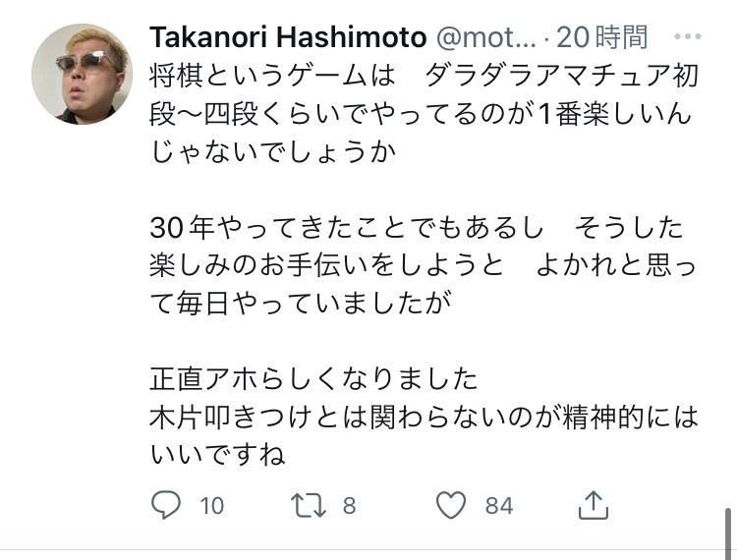The image size is (737, 560).
Task: Like the tweet with the heart icon
Action: pos(451,505)
